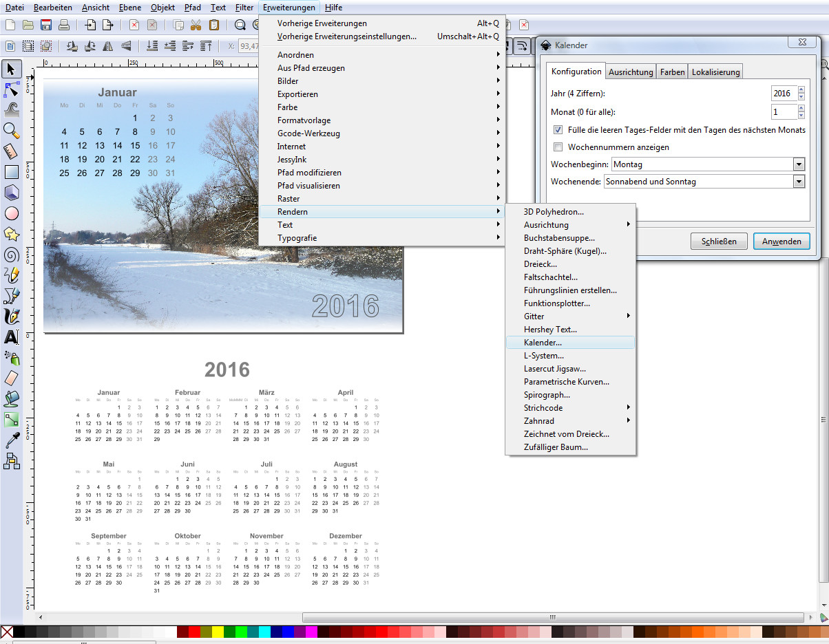Click the no-color X swatch

(7, 632)
